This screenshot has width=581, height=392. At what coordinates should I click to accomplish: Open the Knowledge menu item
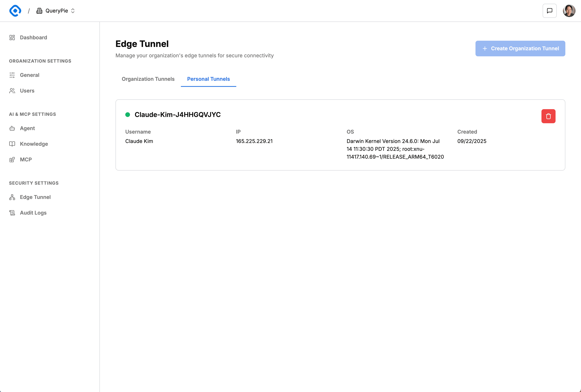pyautogui.click(x=34, y=144)
